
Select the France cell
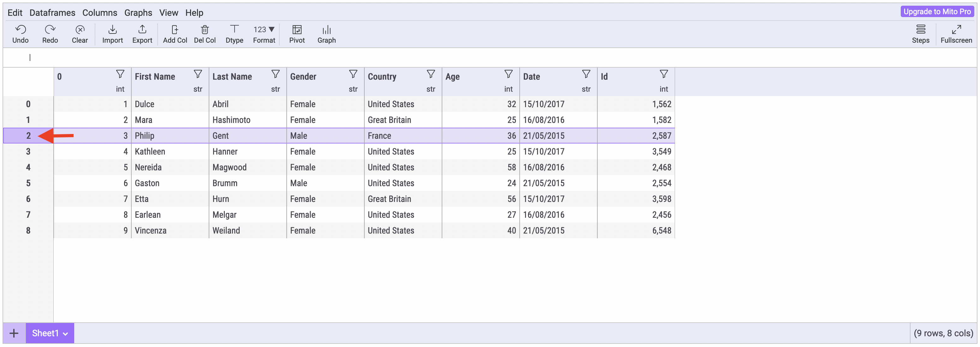[x=403, y=136]
